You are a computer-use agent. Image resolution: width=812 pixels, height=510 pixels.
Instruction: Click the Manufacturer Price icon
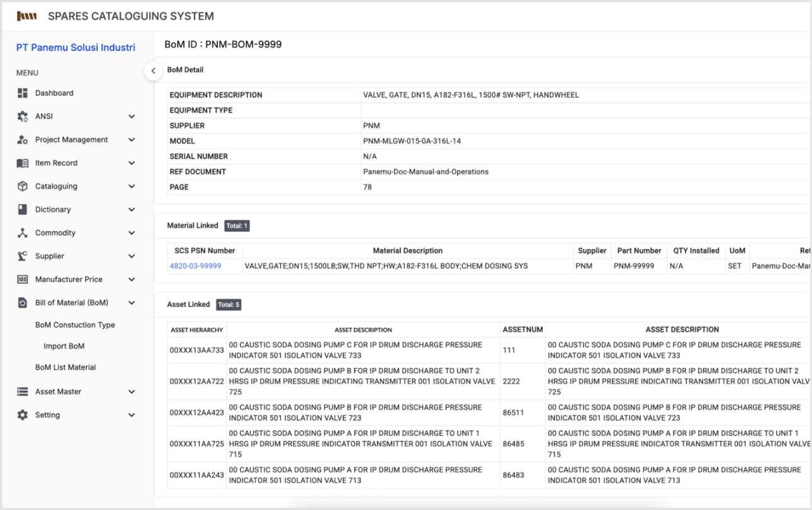(x=23, y=280)
